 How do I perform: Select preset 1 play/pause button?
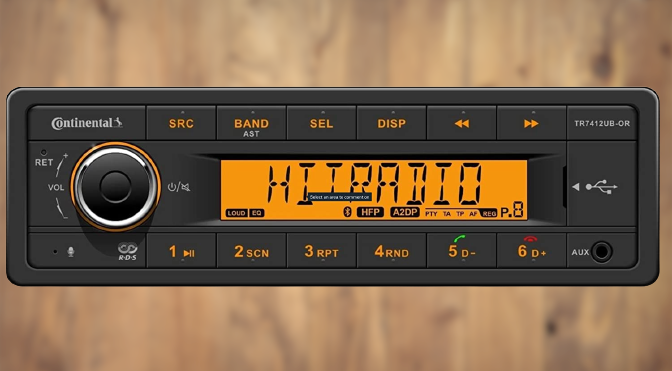[181, 251]
